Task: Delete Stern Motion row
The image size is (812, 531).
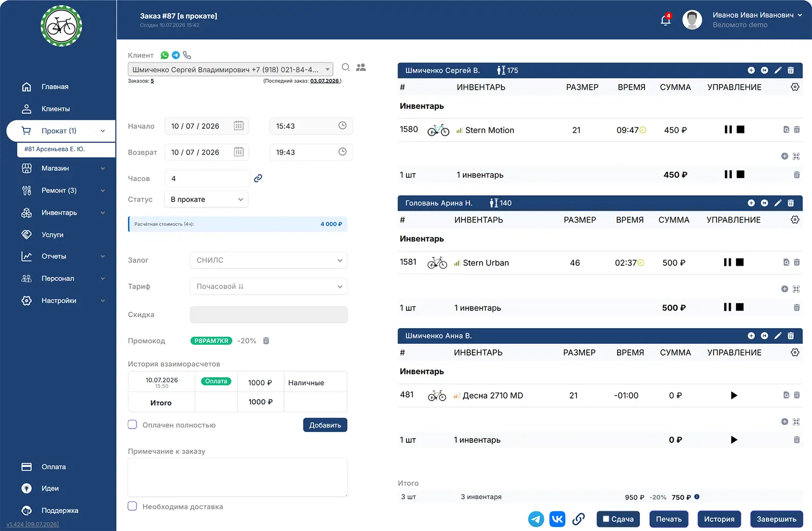Action: [x=797, y=130]
